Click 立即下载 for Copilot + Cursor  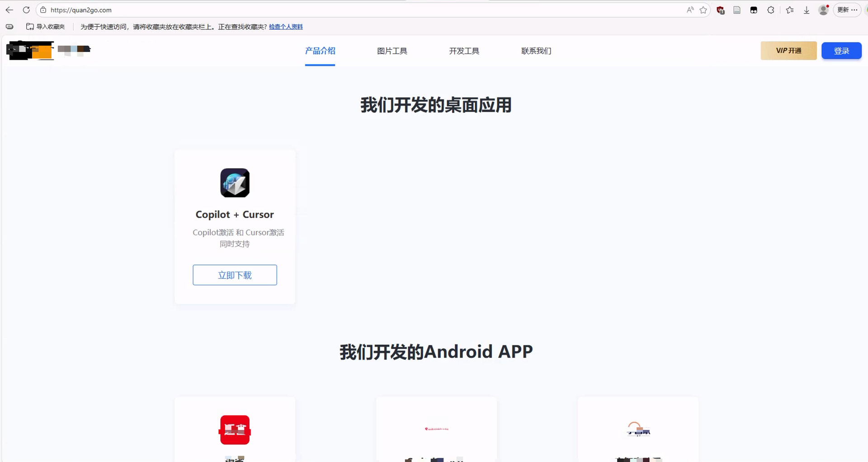point(235,275)
